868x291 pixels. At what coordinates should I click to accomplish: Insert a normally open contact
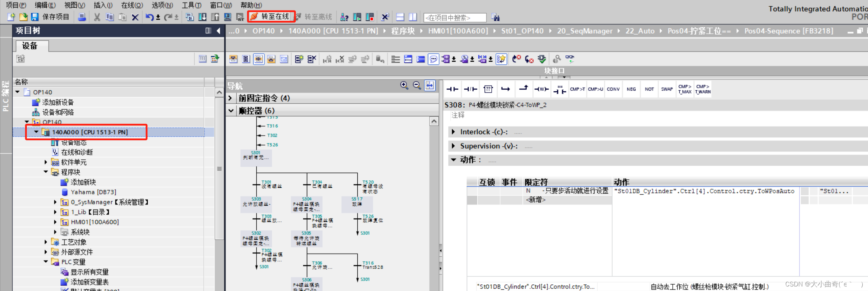[x=452, y=89]
